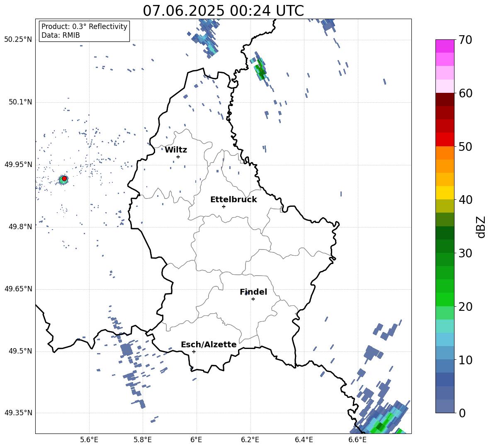The image size is (491, 448).
Task: Click the bright red colorbar segment above 50
Action: 445,140
